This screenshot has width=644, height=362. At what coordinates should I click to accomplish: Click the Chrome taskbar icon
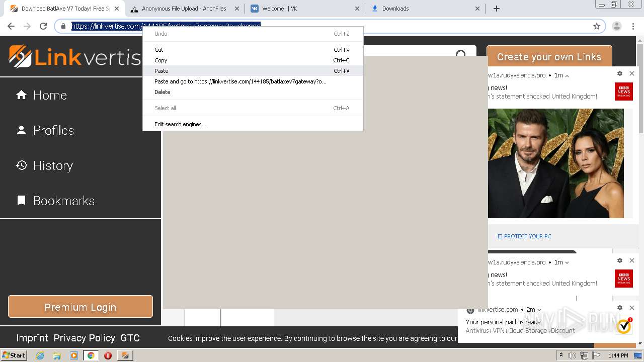click(91, 355)
